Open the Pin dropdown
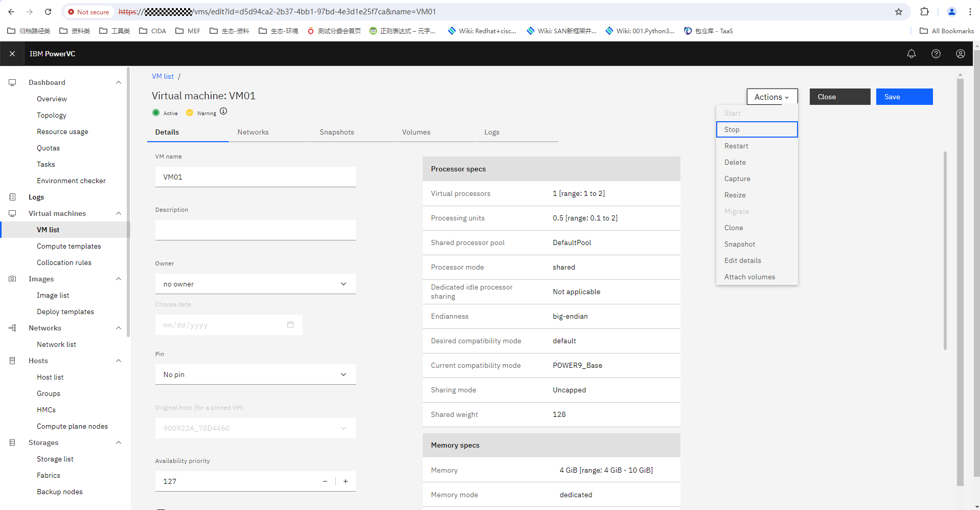Screen dimensions: 980x510 coord(255,374)
